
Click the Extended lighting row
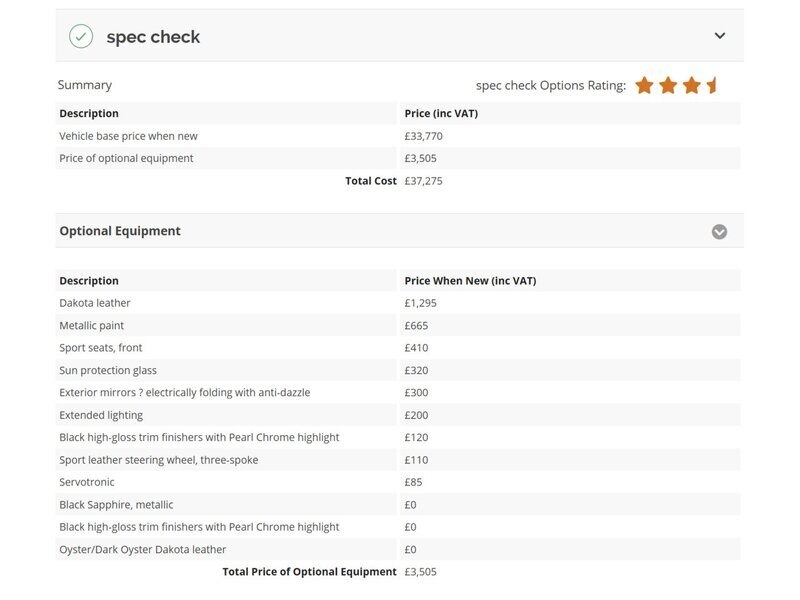(x=398, y=415)
